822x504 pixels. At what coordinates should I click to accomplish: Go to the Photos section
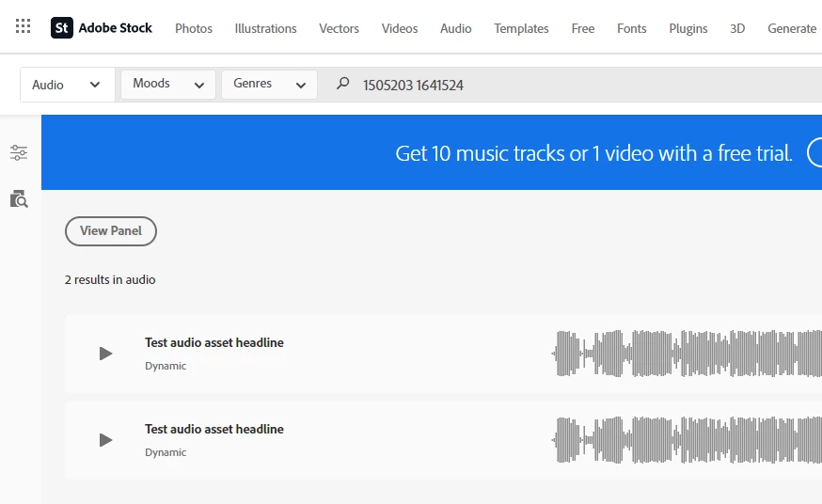point(194,28)
